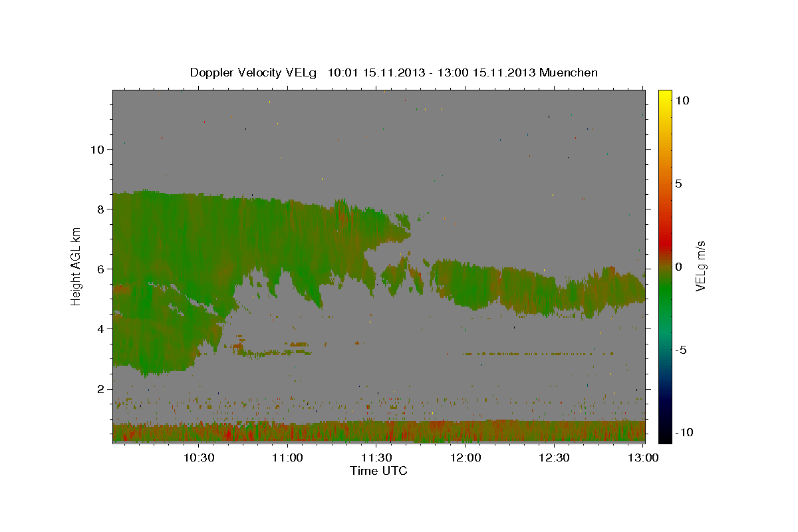Click the 'Time UTC' axis label

point(378,471)
